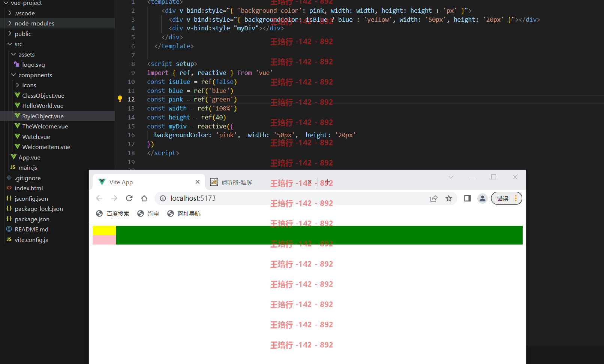
Task: Expand the node_modules folder
Action: (10, 23)
